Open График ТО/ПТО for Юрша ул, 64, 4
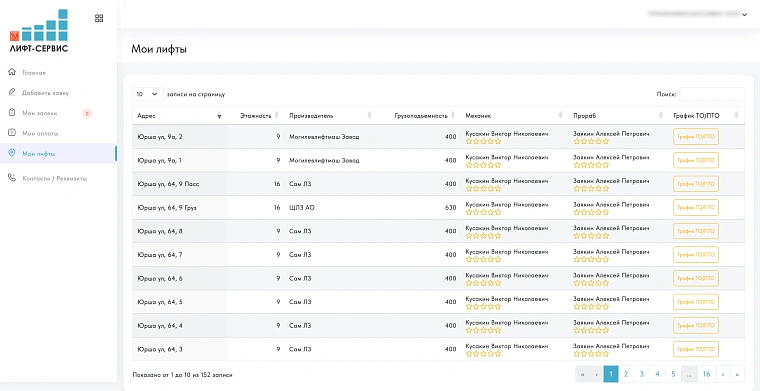Viewport: 760px width, 391px height. 696,326
